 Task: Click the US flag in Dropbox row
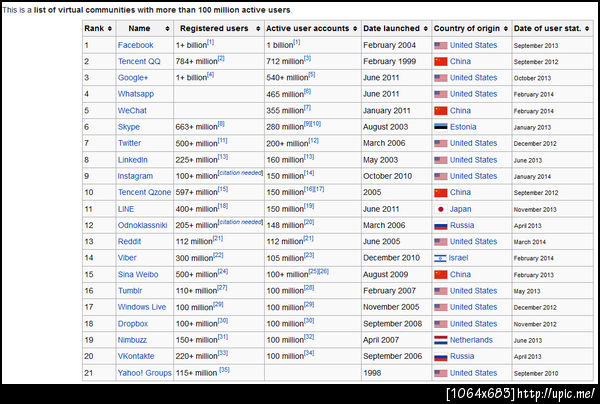click(440, 324)
